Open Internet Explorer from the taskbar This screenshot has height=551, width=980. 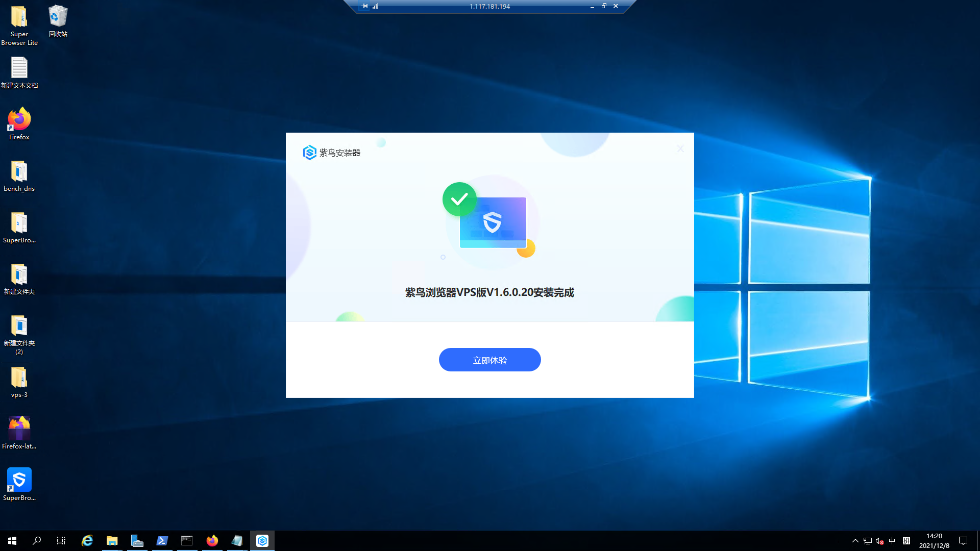pos(87,541)
